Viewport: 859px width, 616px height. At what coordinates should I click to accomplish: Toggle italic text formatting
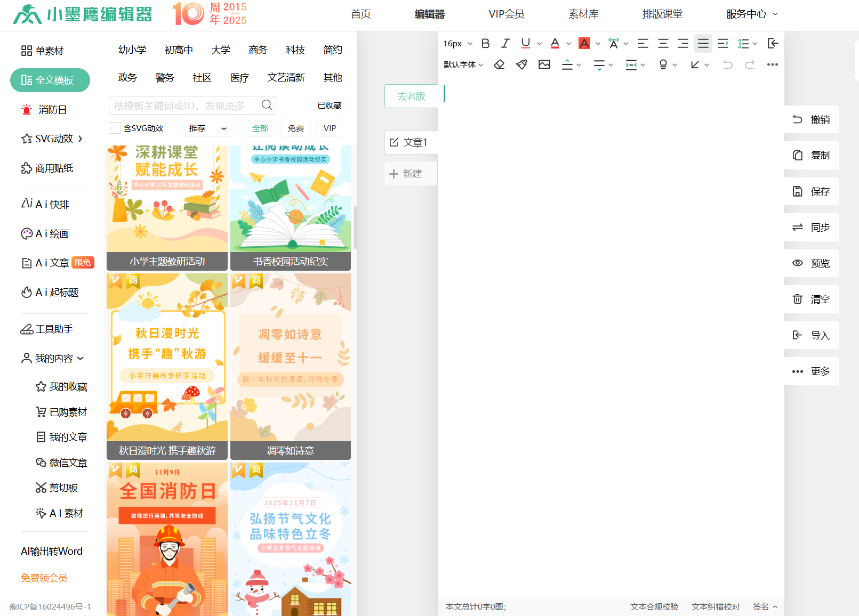pyautogui.click(x=505, y=44)
